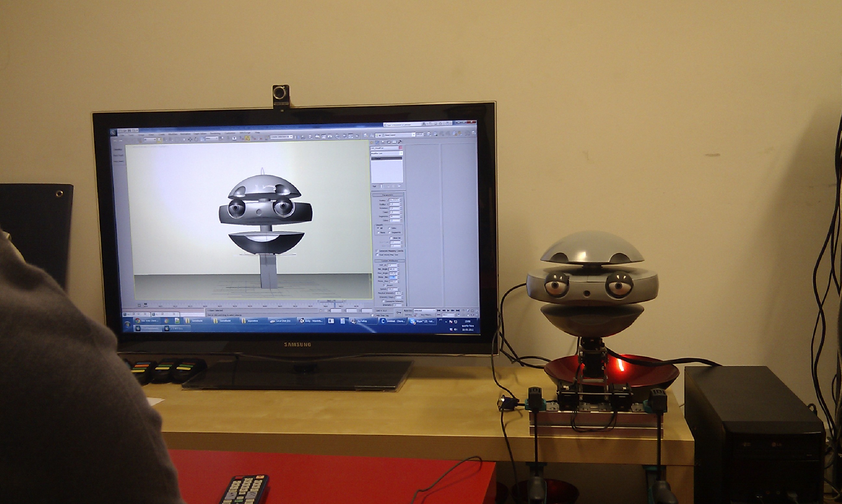
Task: Switch to Hierarchy command panel tab
Action: [383, 142]
